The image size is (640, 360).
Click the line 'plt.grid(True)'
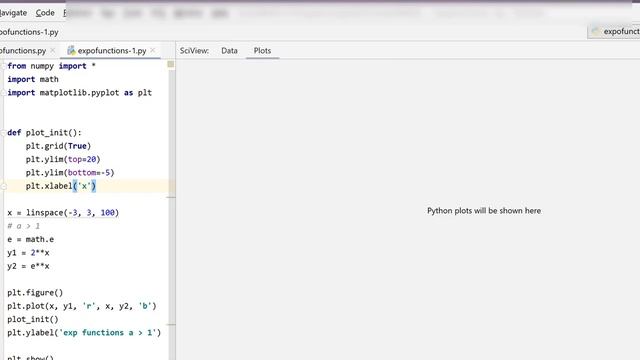click(58, 146)
